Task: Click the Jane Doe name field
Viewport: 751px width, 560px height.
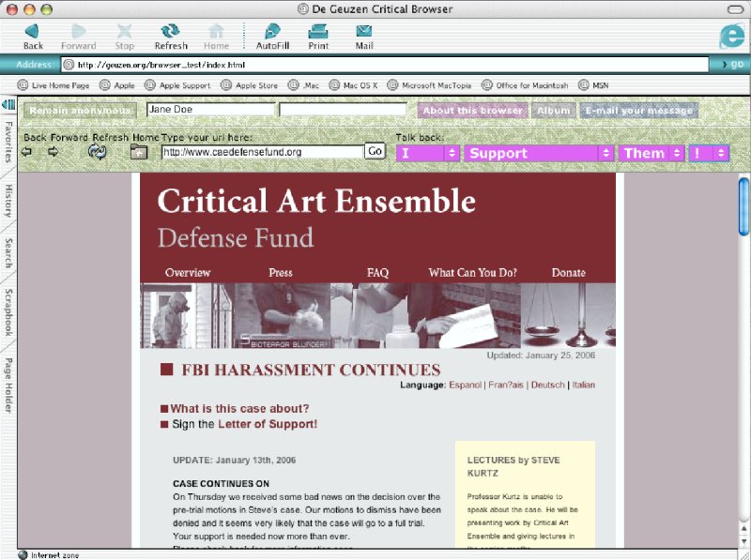Action: tap(210, 110)
